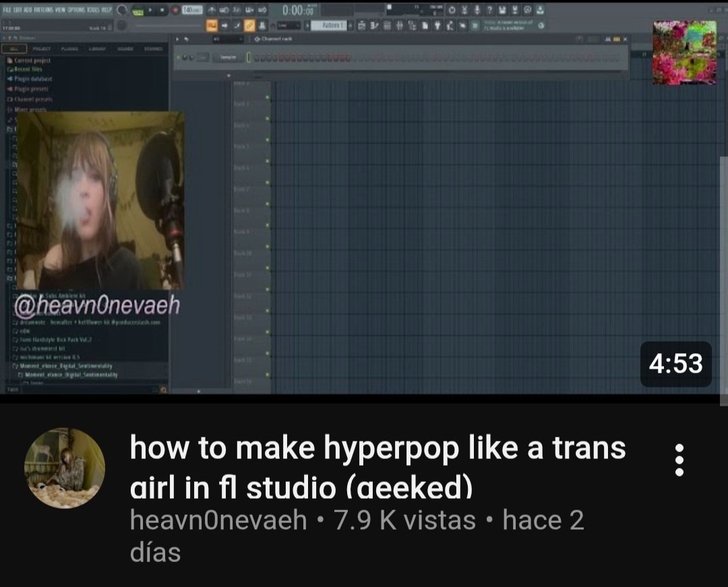Open the FILE menu in FL Studio
728x587 pixels.
(x=7, y=9)
